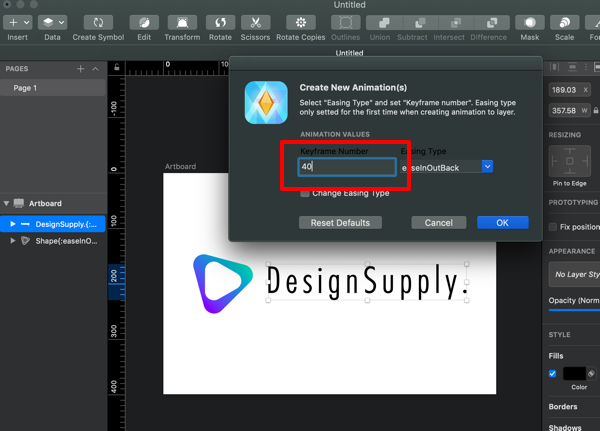
Task: Apply Union boolean operation
Action: [x=384, y=23]
